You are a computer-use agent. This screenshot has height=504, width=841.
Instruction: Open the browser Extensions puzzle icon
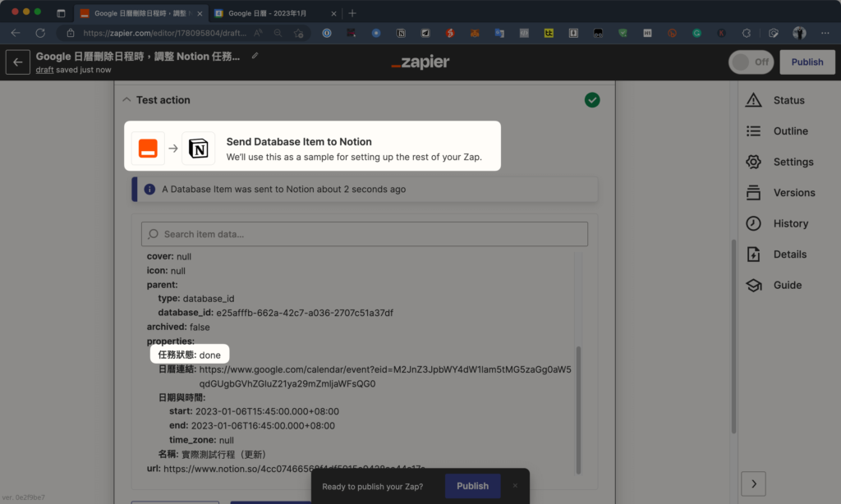tap(746, 33)
